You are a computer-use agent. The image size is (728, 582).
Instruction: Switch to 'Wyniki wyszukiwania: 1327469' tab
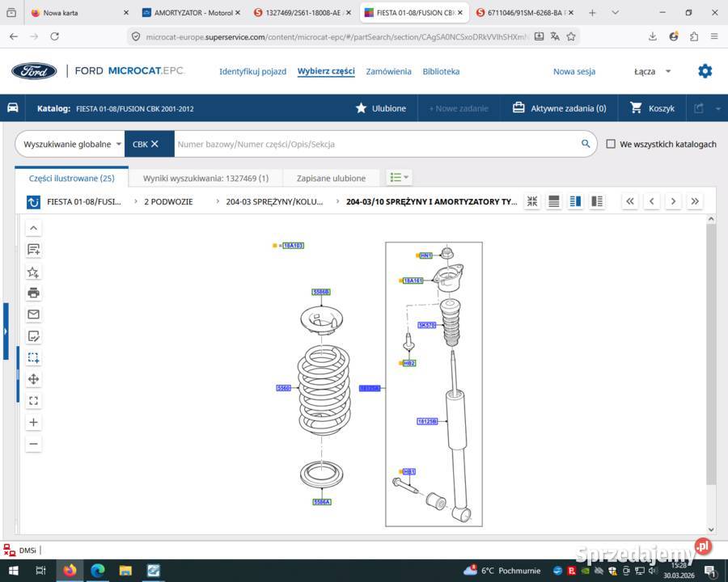pyautogui.click(x=205, y=178)
